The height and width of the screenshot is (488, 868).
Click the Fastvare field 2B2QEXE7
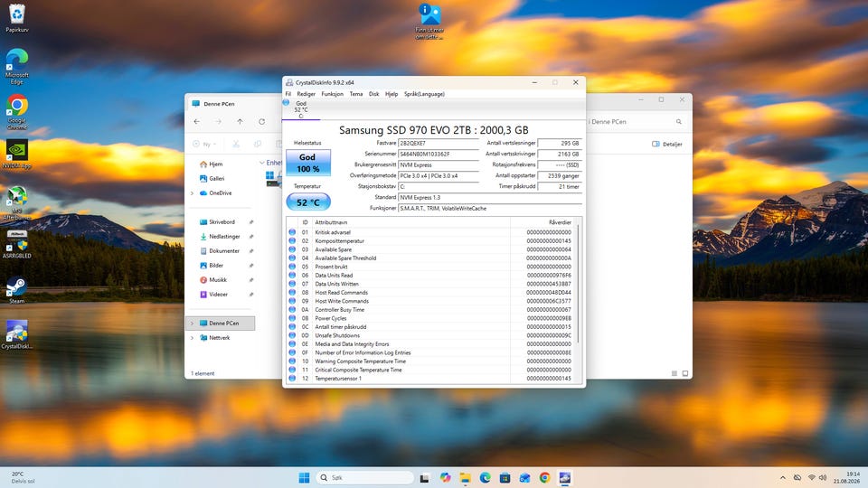pos(439,144)
